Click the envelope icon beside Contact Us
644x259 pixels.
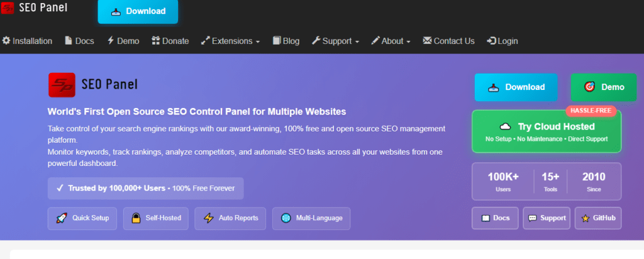pos(427,41)
